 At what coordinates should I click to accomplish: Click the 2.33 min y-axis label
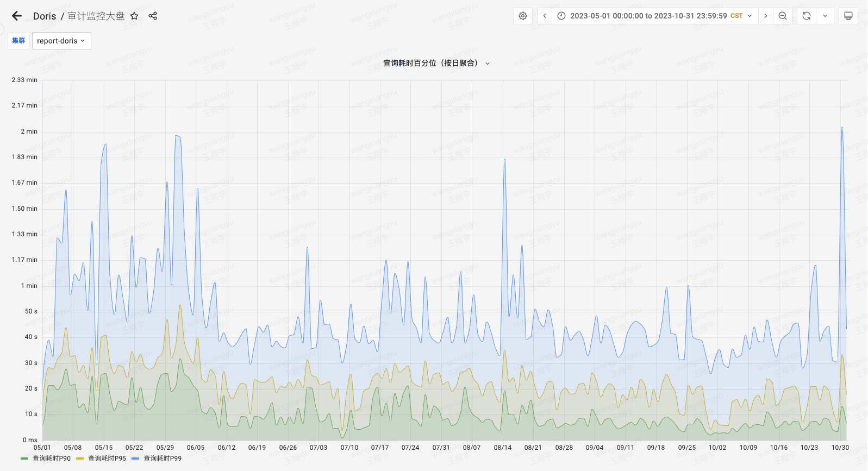pos(24,80)
